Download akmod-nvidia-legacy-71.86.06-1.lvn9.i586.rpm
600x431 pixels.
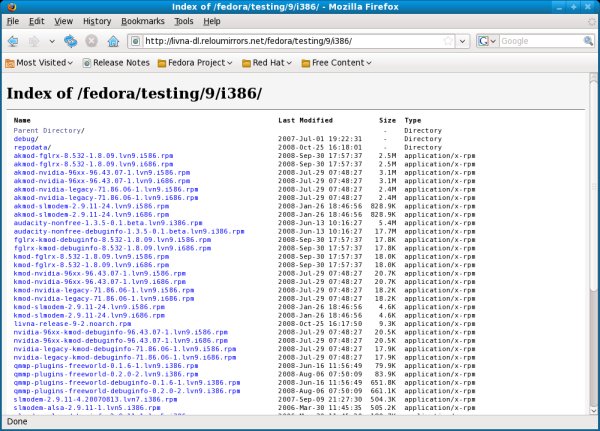(106, 189)
